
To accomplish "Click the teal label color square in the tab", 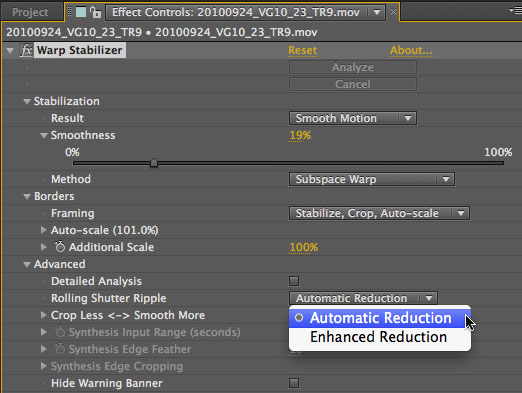I will (81, 12).
